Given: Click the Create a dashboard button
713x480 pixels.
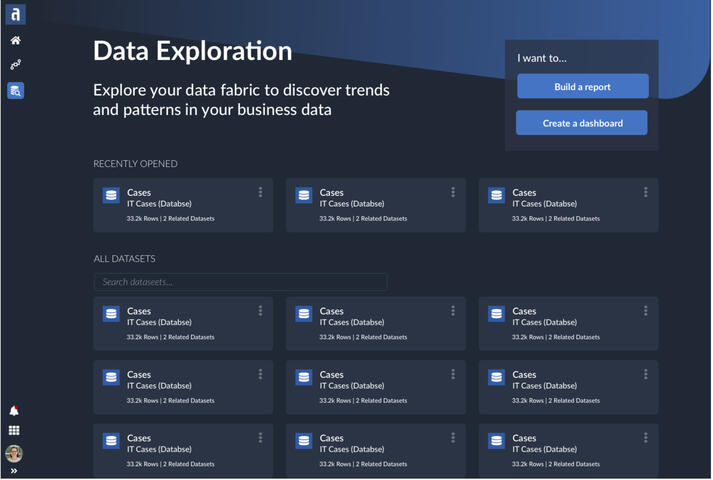Looking at the screenshot, I should click(581, 123).
